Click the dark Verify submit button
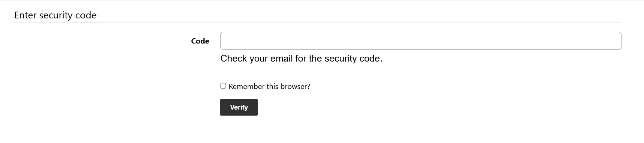The width and height of the screenshot is (644, 143). pyautogui.click(x=239, y=107)
